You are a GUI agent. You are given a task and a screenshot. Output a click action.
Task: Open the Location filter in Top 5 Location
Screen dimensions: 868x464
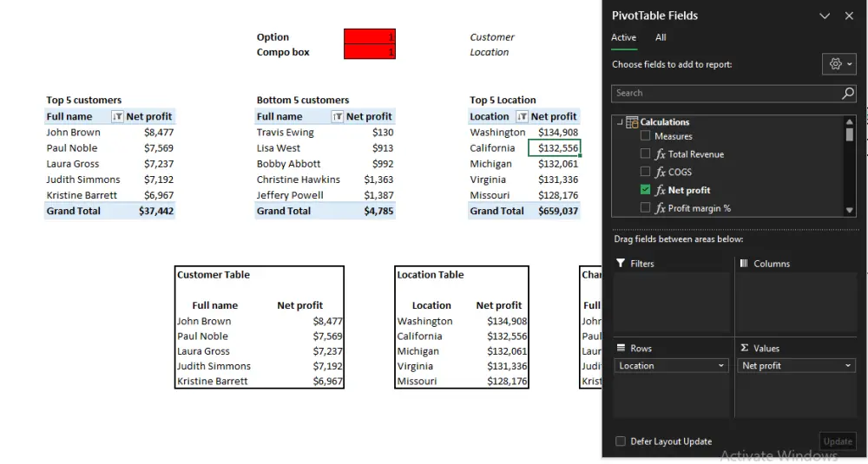point(522,117)
